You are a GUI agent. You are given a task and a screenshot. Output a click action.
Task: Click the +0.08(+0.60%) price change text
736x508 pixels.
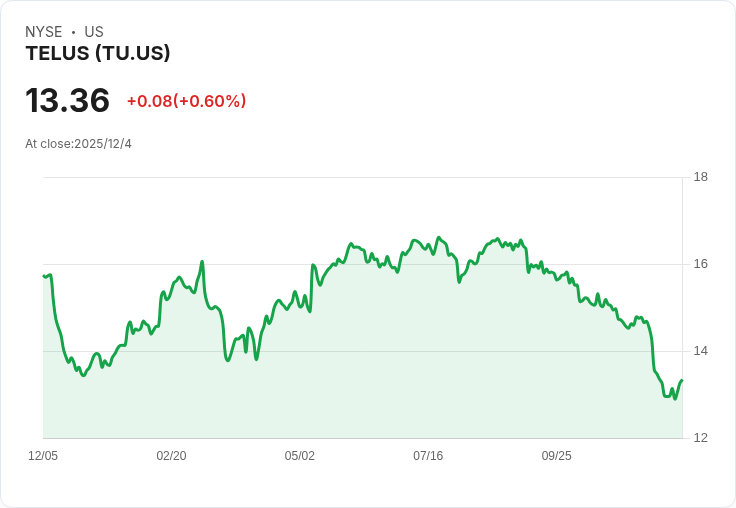(x=186, y=101)
